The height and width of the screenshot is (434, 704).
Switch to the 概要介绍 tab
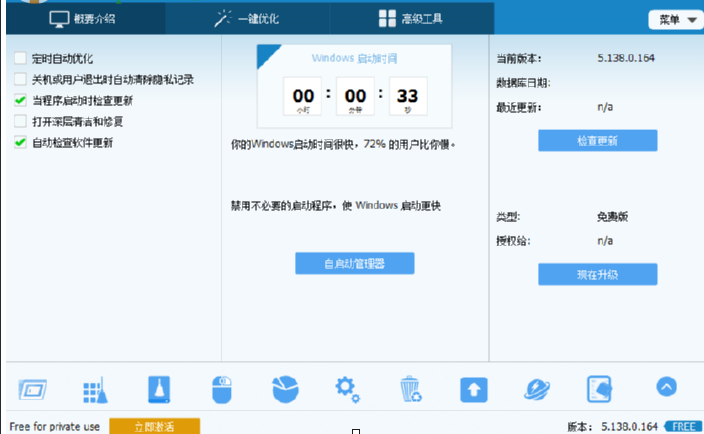[86, 18]
